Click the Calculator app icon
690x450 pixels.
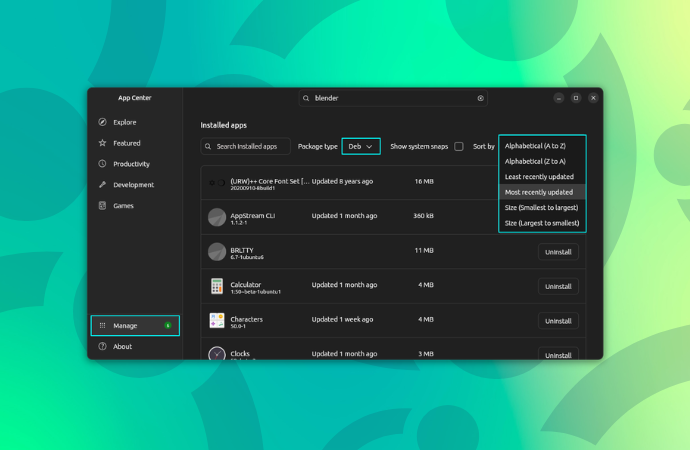217,286
